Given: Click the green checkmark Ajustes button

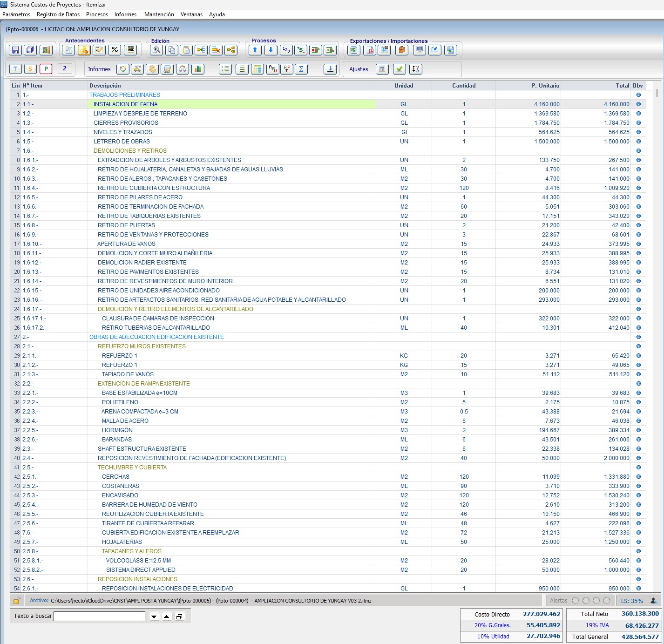Looking at the screenshot, I should click(x=400, y=69).
